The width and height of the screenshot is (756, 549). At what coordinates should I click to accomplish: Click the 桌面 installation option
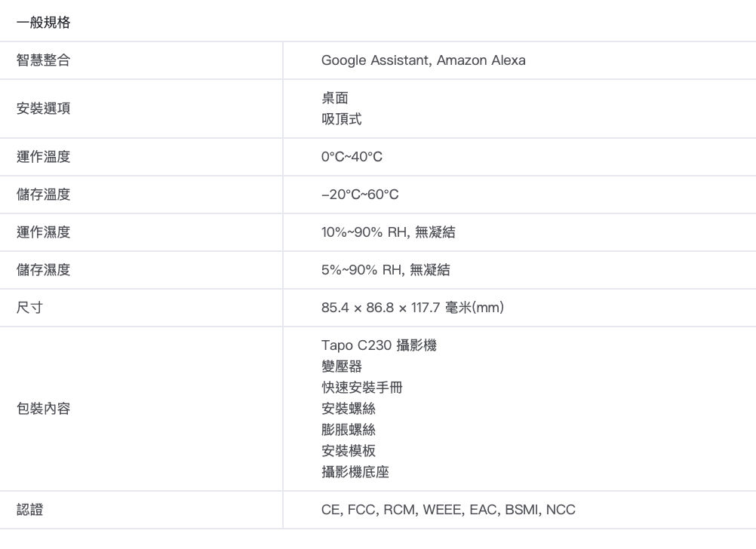335,98
